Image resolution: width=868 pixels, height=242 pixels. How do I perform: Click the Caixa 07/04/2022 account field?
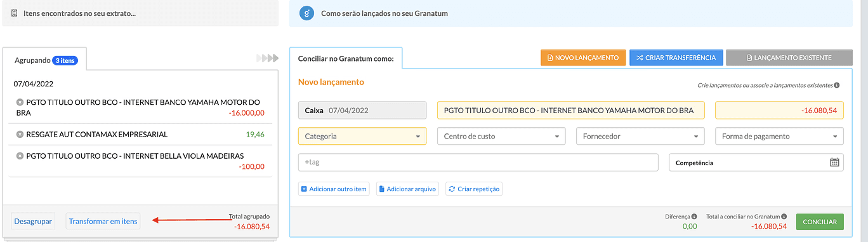click(x=362, y=110)
